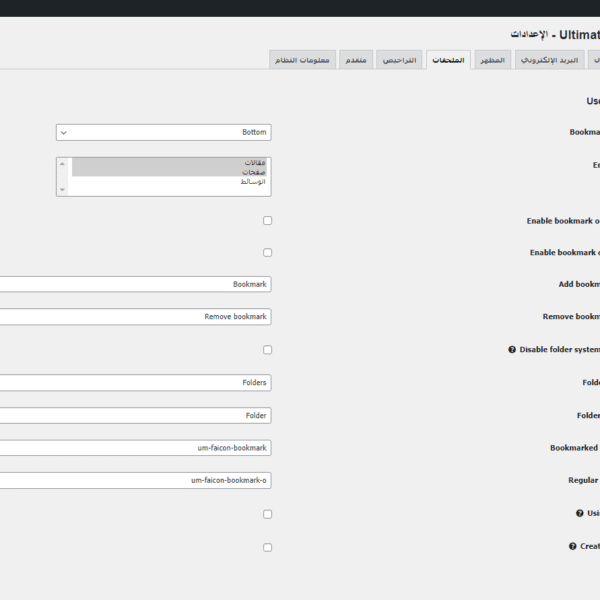The height and width of the screenshot is (600, 600).
Task: Click help icon beside the Creat… setting
Action: pos(572,546)
